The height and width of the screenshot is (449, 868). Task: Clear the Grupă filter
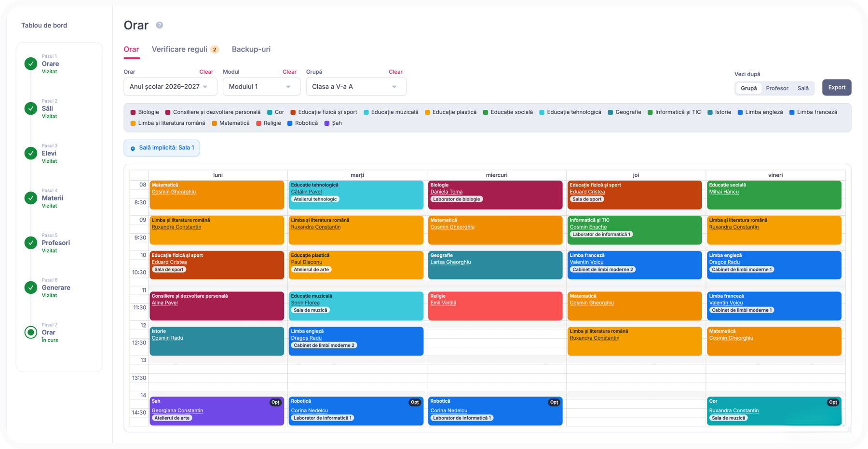(395, 72)
